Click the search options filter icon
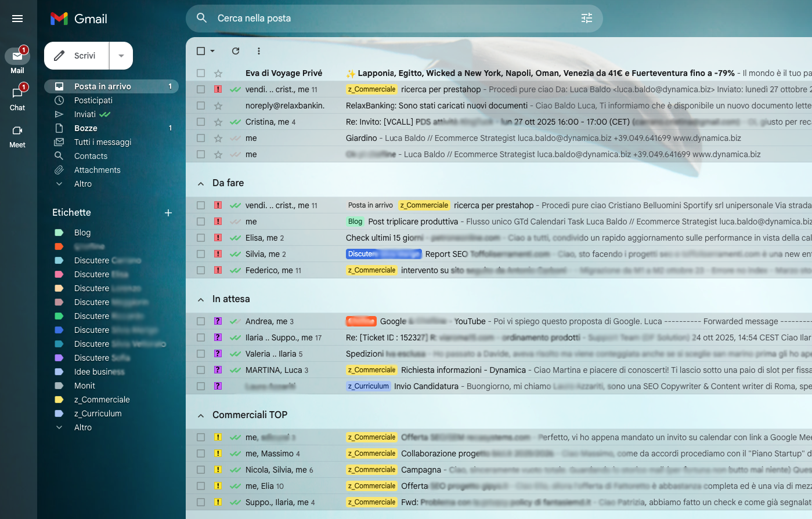Viewport: 812px width, 519px height. [587, 19]
